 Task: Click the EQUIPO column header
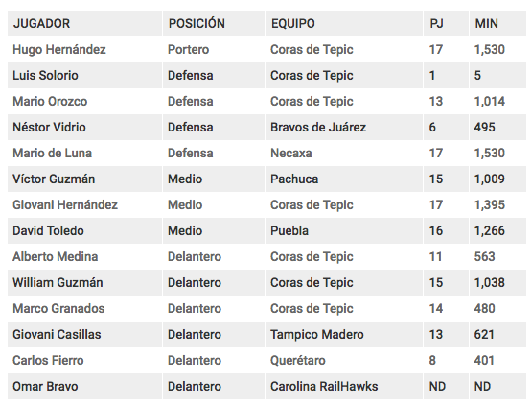[293, 23]
